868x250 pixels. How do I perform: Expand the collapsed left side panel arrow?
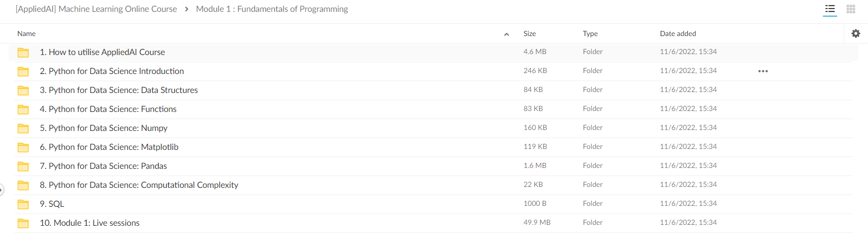pos(1,190)
